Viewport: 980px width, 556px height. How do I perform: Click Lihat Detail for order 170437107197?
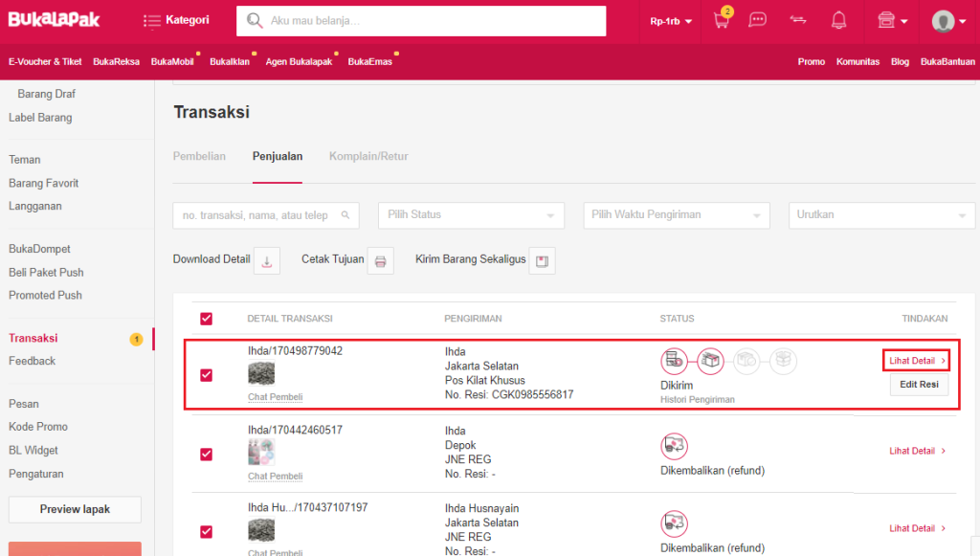click(x=918, y=528)
